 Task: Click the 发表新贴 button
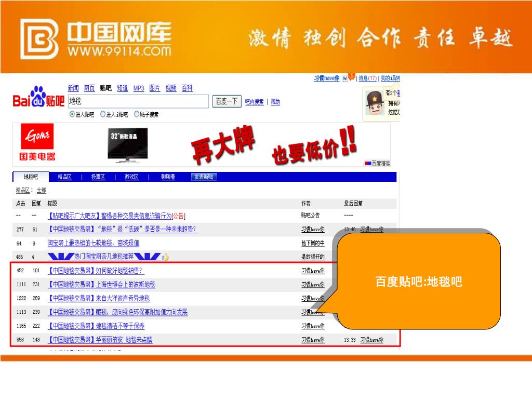204,177
